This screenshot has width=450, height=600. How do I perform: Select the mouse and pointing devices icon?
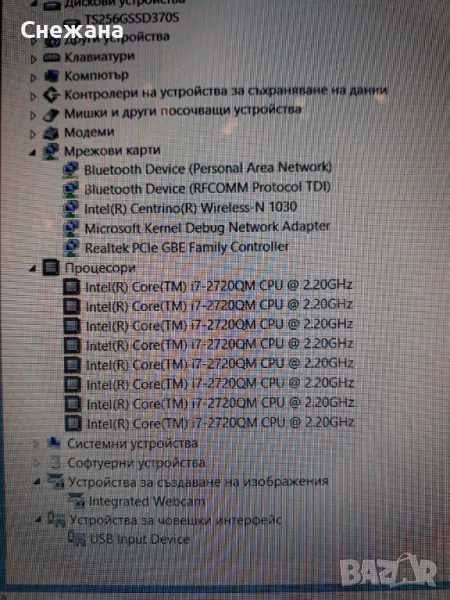(x=51, y=114)
